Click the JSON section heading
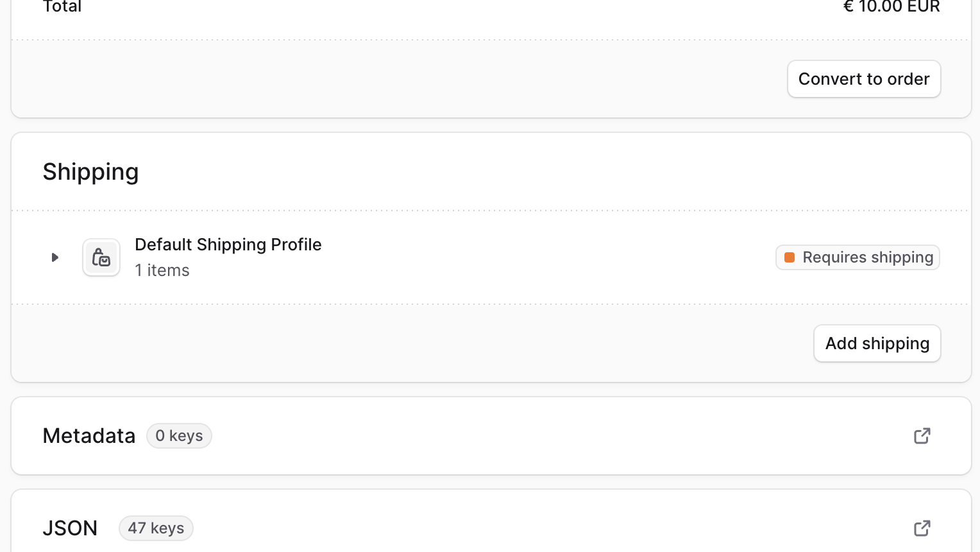Image resolution: width=980 pixels, height=552 pixels. (70, 528)
